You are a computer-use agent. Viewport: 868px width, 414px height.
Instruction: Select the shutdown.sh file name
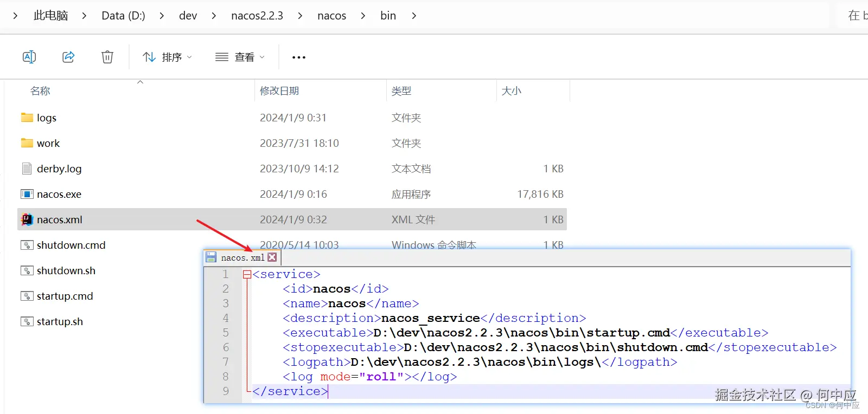(66, 270)
